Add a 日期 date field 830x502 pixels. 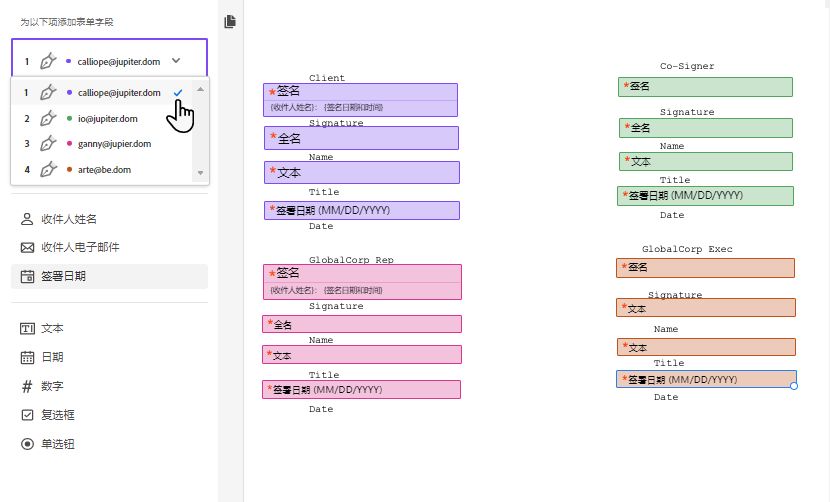110,357
